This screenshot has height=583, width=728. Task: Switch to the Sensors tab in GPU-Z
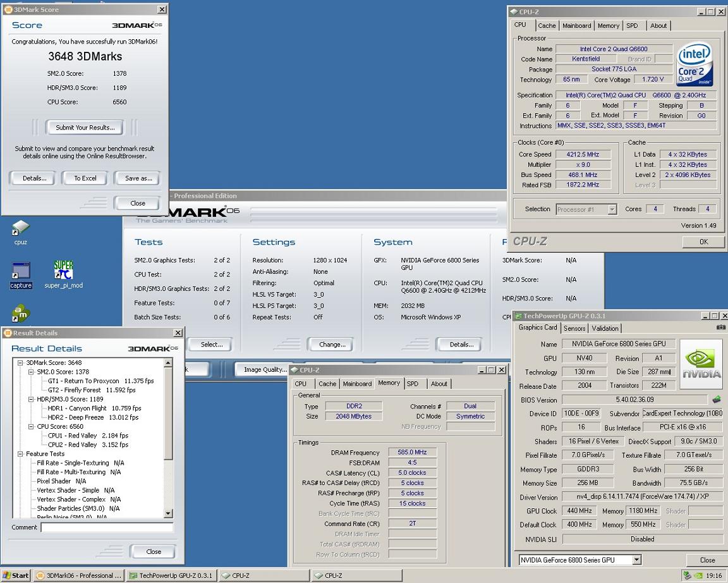[574, 328]
